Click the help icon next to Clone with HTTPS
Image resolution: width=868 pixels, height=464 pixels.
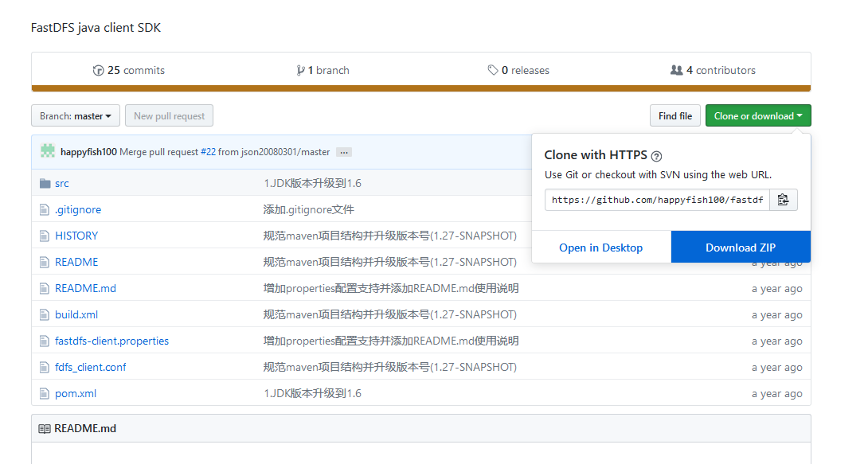(x=656, y=156)
